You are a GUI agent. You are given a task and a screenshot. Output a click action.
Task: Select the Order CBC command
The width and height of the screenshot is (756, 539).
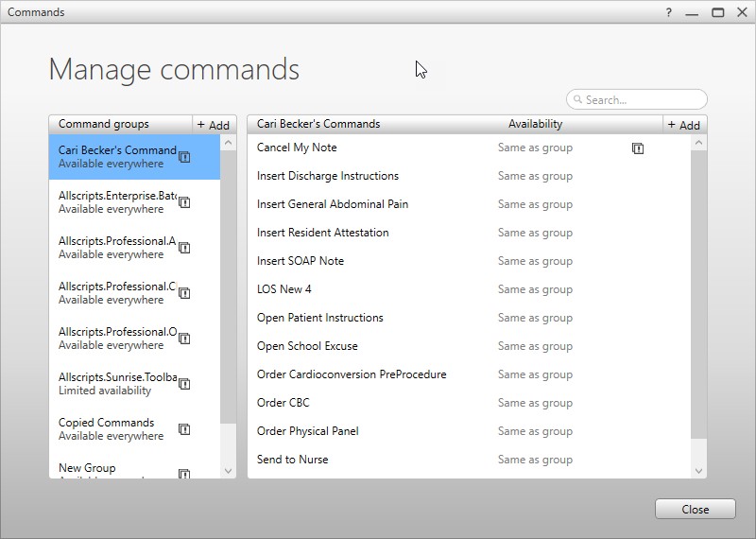283,403
